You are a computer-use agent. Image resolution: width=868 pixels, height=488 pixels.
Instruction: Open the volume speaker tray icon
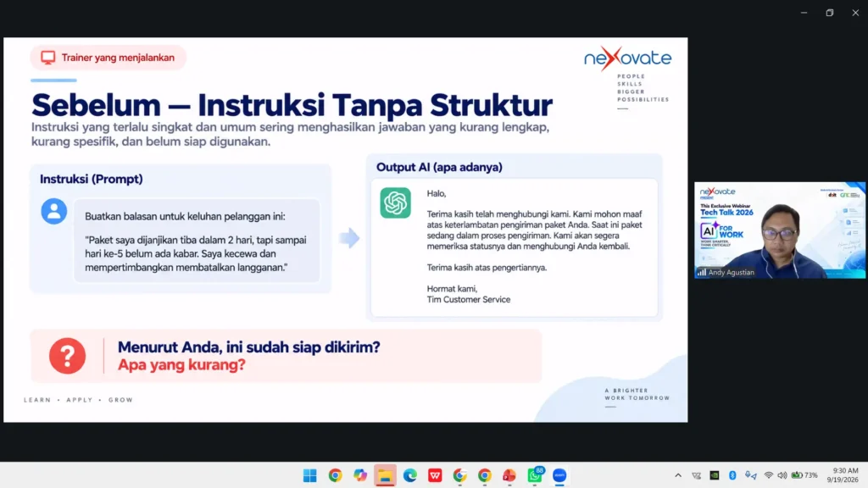(782, 475)
